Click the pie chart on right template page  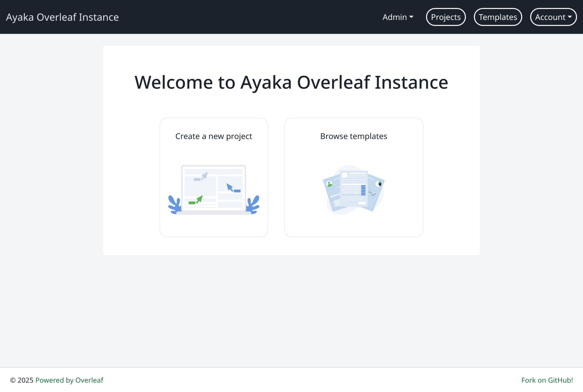pyautogui.click(x=379, y=184)
